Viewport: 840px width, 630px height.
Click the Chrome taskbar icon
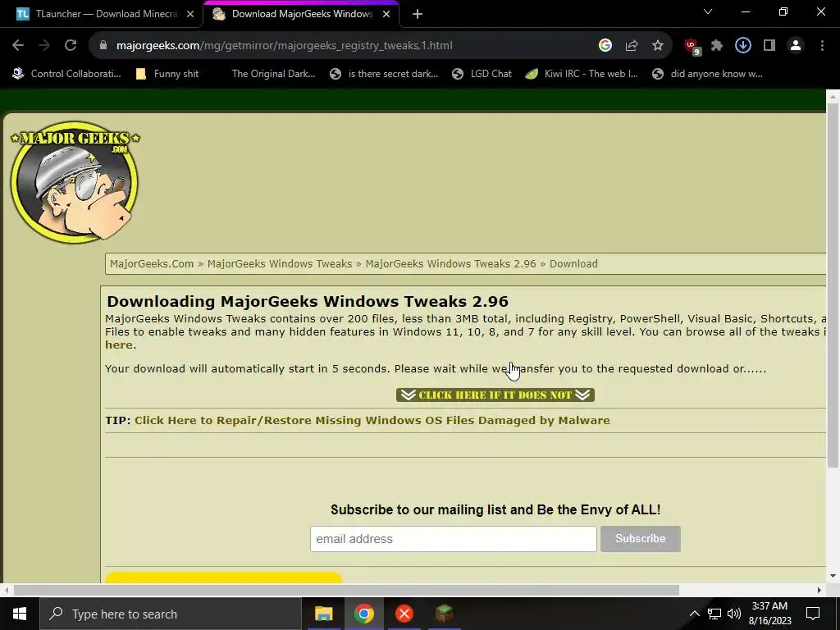(x=363, y=614)
